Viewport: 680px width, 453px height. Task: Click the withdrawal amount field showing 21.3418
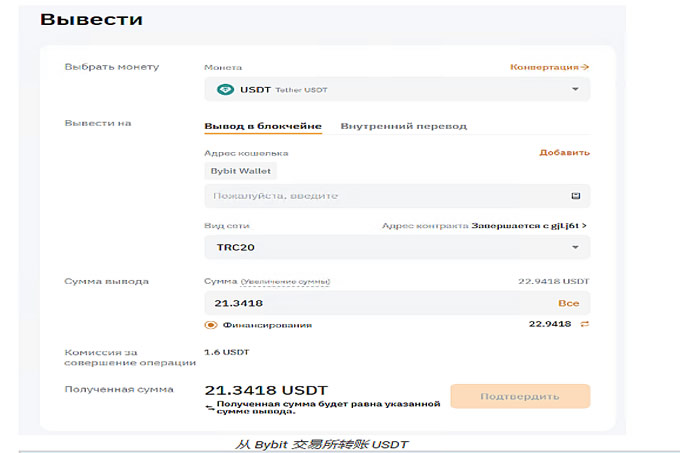397,303
